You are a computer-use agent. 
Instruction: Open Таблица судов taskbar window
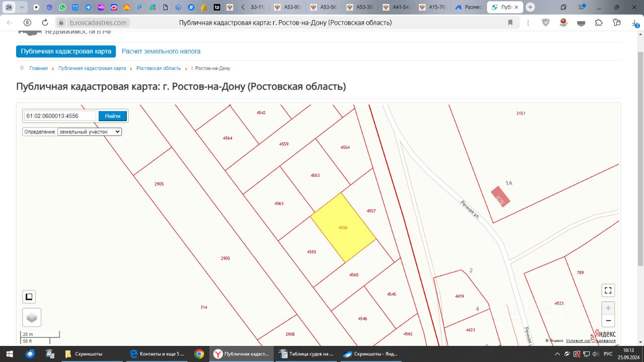tap(306, 354)
